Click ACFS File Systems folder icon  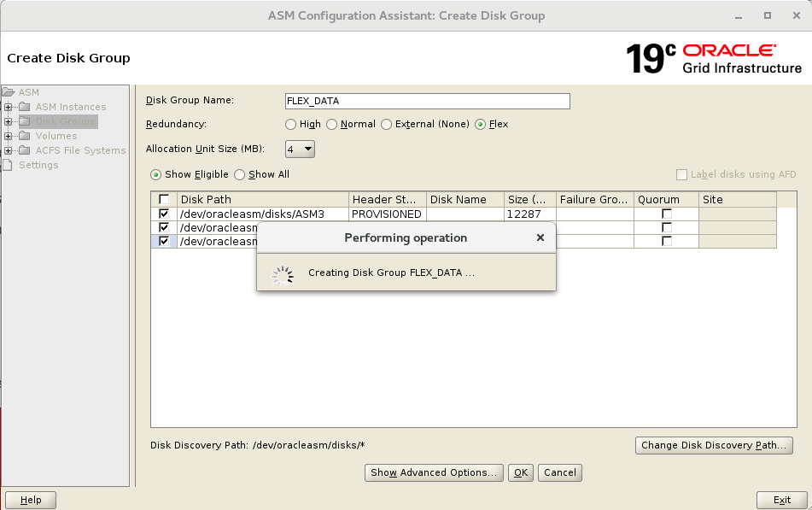click(x=25, y=150)
